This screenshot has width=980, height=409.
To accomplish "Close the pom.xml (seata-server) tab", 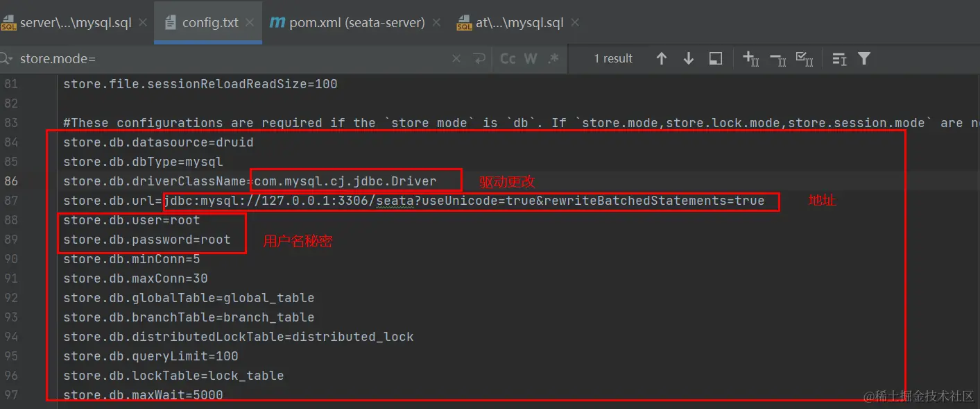I will pyautogui.click(x=436, y=22).
